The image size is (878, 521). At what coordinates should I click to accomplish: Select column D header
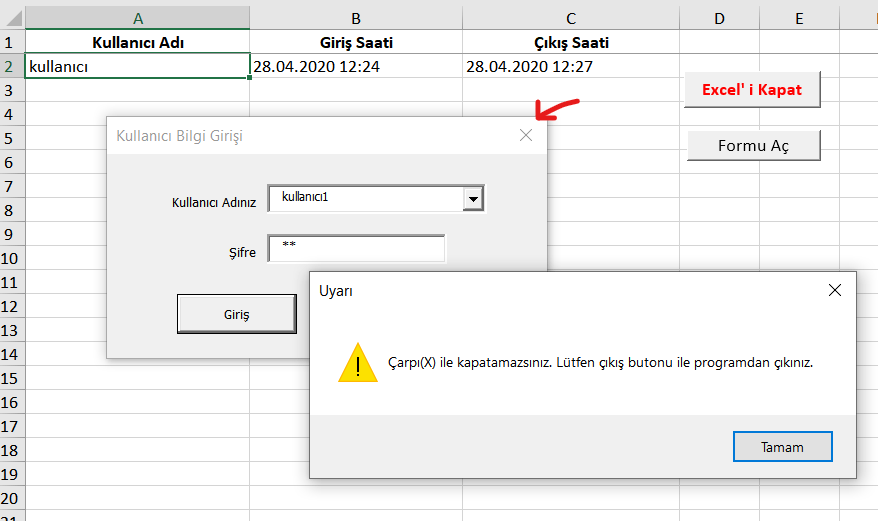click(719, 18)
